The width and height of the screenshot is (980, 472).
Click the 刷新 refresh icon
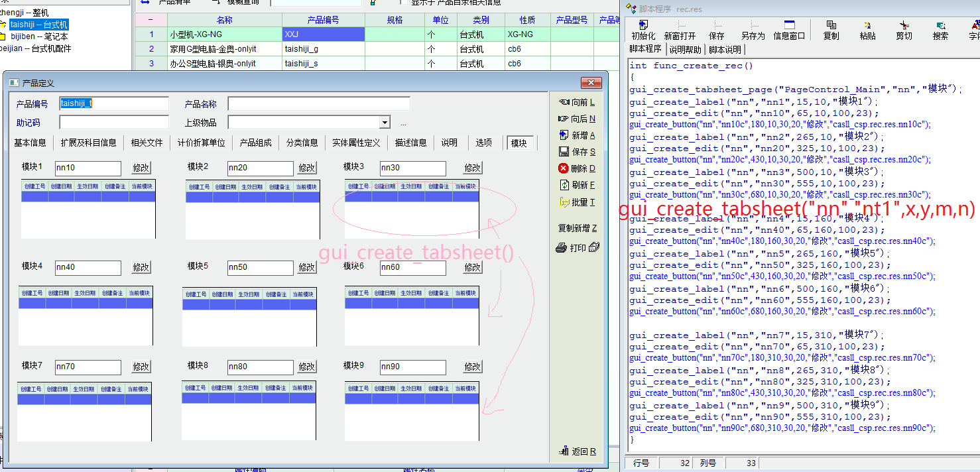(x=564, y=185)
